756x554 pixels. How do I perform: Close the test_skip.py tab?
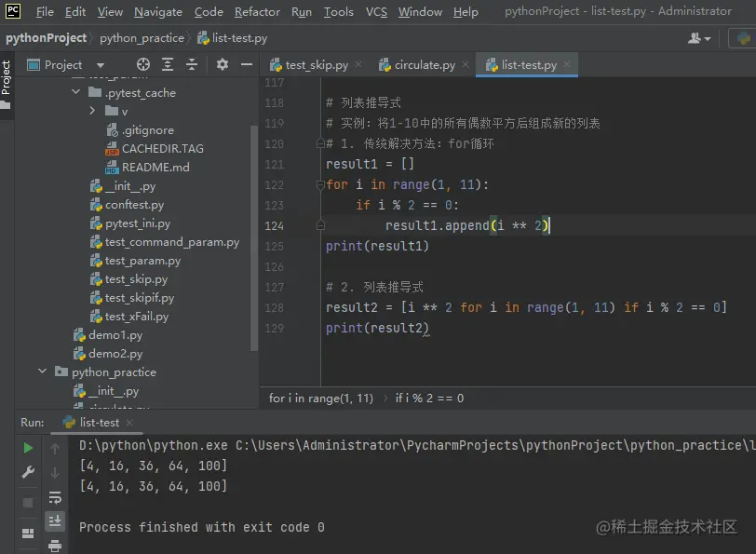(358, 64)
